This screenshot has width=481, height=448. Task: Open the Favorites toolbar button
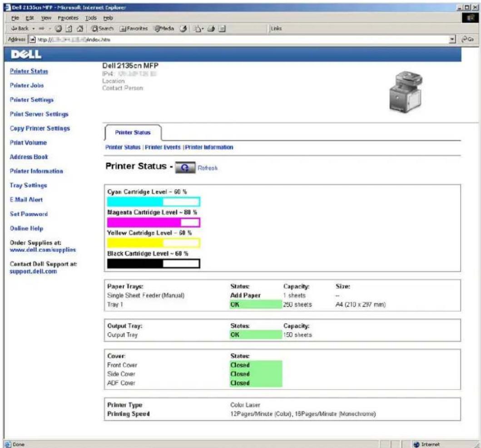click(x=134, y=29)
